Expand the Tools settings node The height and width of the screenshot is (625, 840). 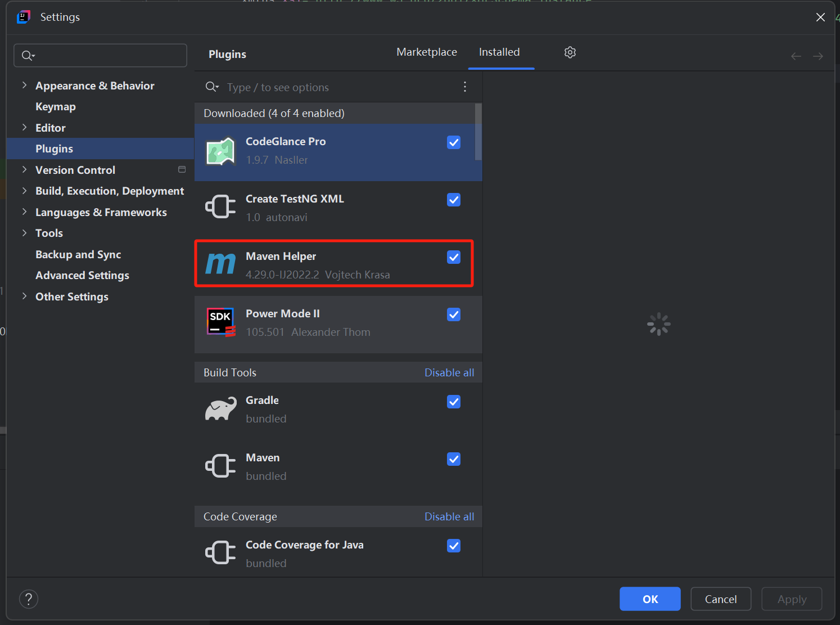(24, 233)
